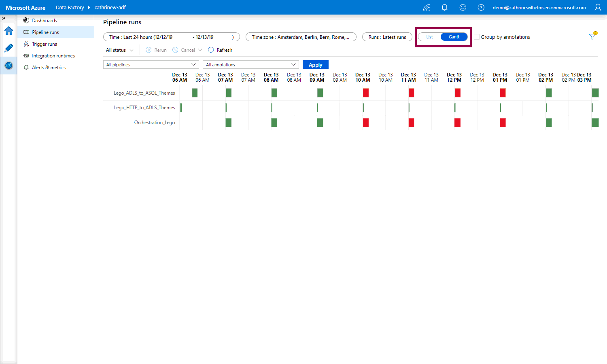Go to Alerts & metrics
This screenshot has width=607, height=364.
(49, 68)
